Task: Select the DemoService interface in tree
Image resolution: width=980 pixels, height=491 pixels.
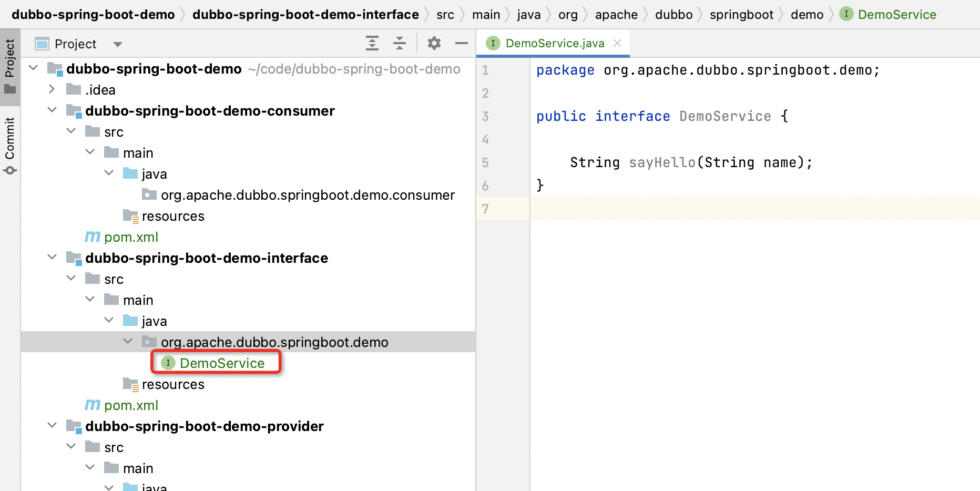Action: pyautogui.click(x=221, y=363)
